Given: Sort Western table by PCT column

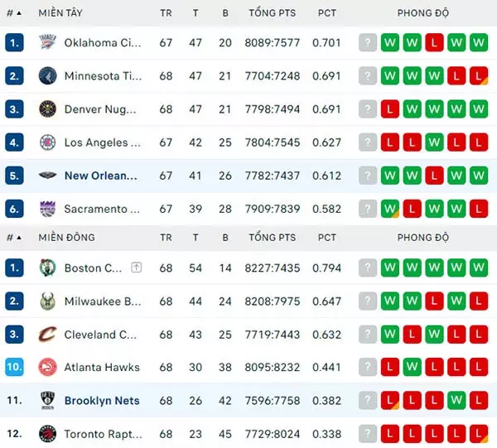Looking at the screenshot, I should coord(327,13).
